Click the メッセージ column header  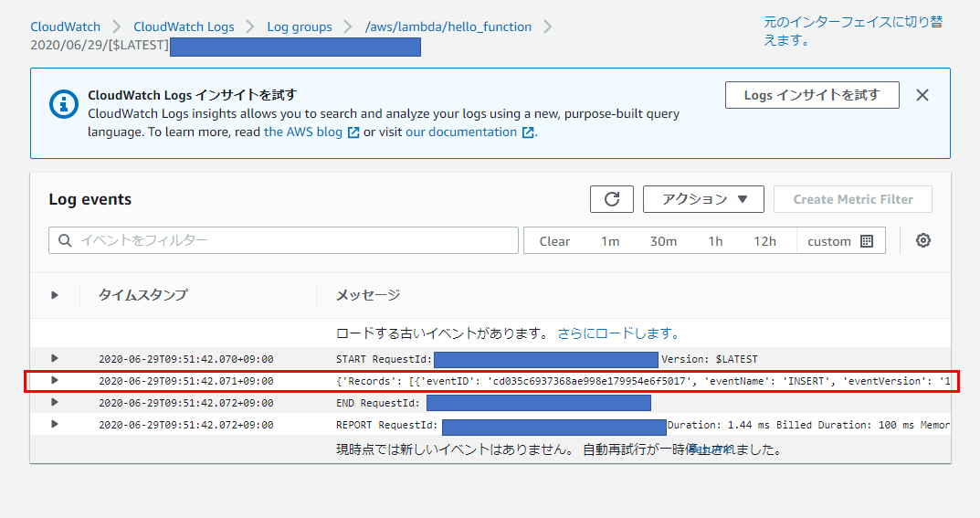(x=368, y=295)
